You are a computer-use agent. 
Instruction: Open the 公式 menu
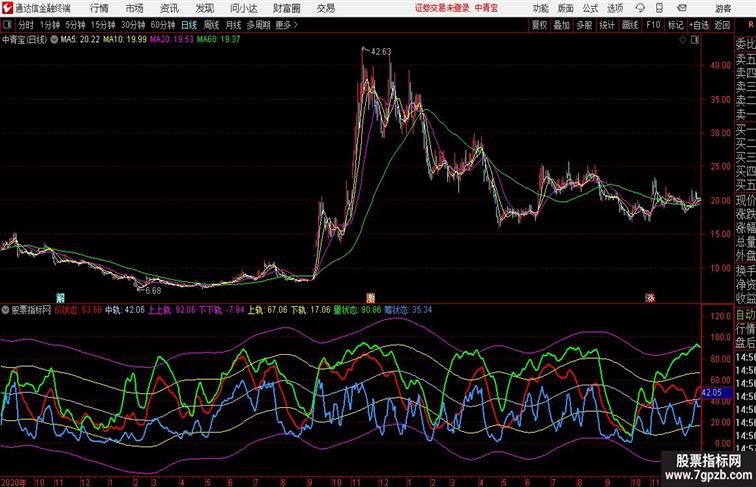coord(590,8)
